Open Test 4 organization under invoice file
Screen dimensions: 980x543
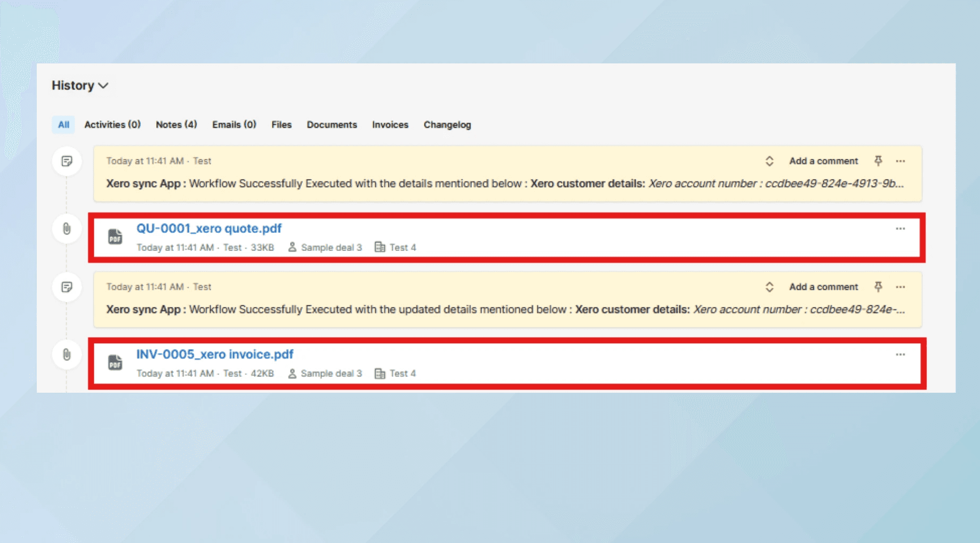(x=403, y=374)
